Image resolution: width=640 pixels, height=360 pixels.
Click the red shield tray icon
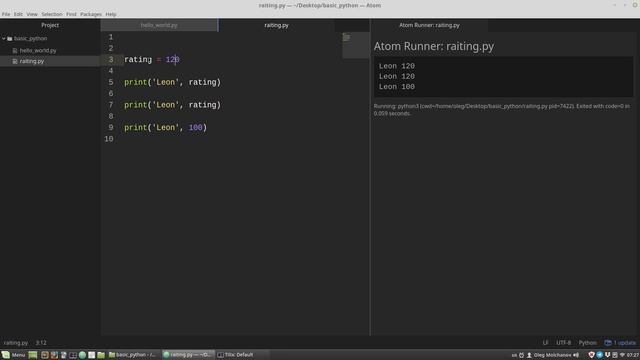pos(591,355)
